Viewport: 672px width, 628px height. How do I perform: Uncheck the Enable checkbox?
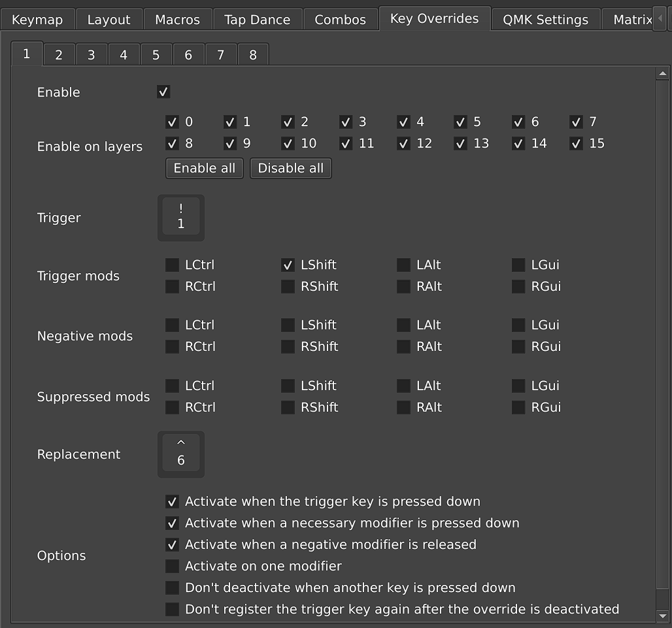[x=163, y=91]
